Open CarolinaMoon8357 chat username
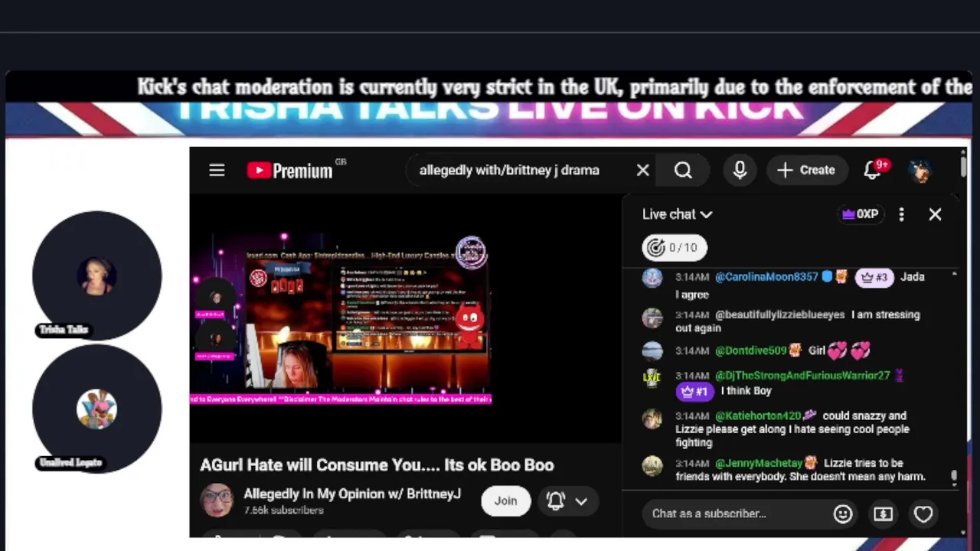 point(766,277)
